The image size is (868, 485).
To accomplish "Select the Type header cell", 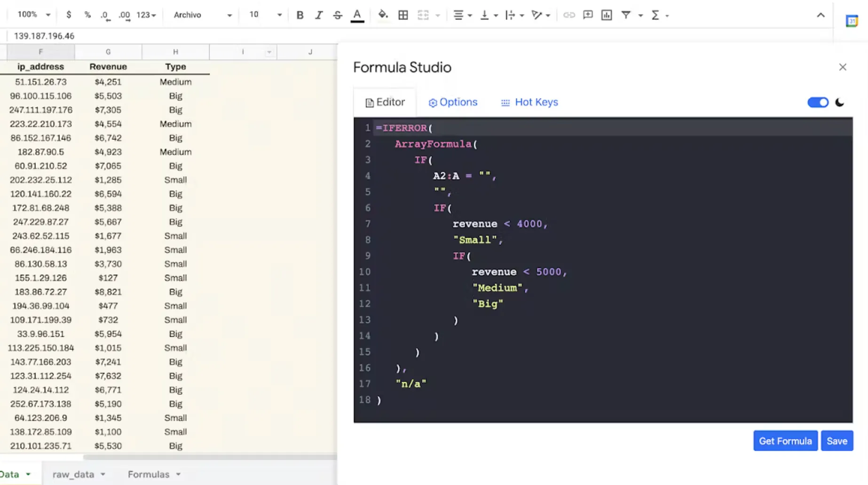I will 175,67.
